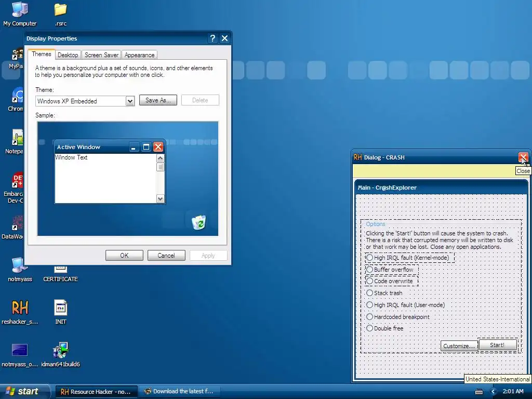Click the help question mark in Display Properties
Image resolution: width=532 pixels, height=399 pixels.
212,38
